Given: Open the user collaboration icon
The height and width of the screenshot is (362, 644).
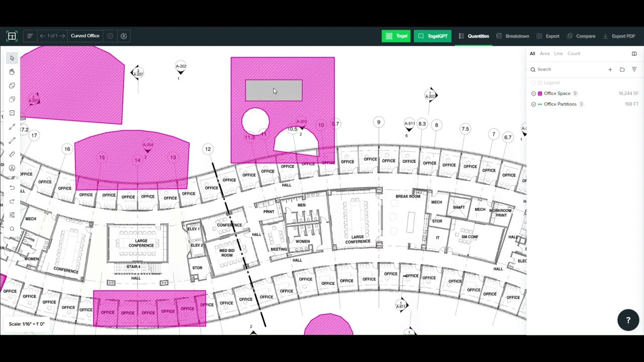Looking at the screenshot, I should pyautogui.click(x=124, y=36).
